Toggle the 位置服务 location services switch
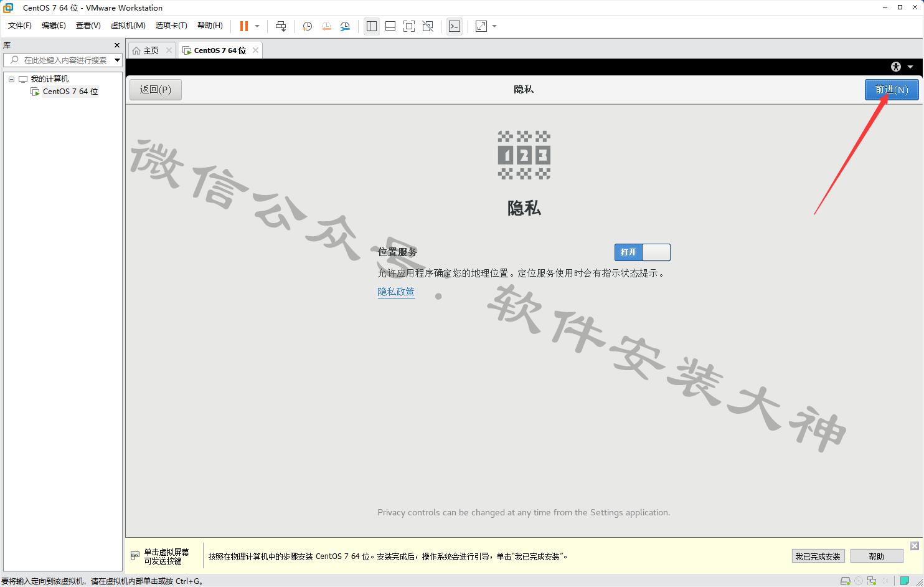The height and width of the screenshot is (587, 924). 642,252
